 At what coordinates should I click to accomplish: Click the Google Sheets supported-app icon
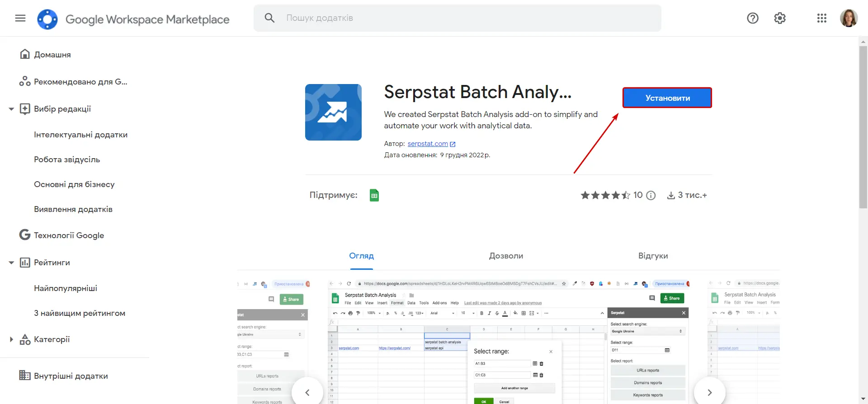pyautogui.click(x=374, y=195)
